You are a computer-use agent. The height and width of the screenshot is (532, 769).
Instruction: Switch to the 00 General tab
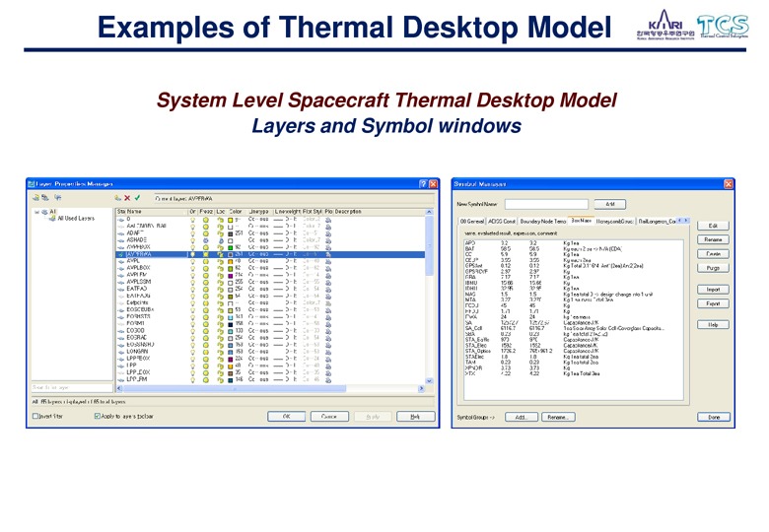coord(472,222)
